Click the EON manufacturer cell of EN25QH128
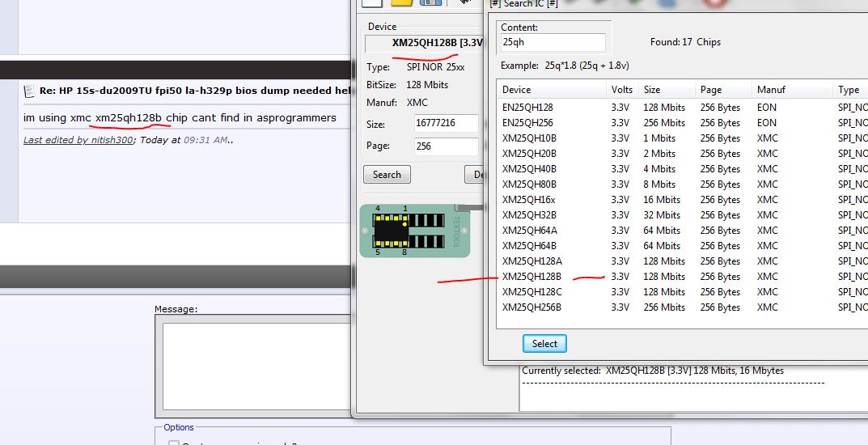868x445 pixels. (767, 108)
